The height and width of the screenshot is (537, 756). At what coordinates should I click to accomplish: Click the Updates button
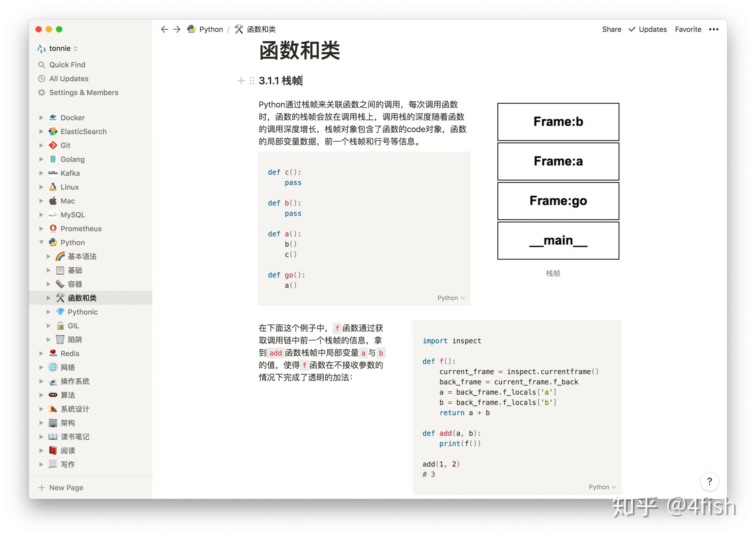(648, 30)
